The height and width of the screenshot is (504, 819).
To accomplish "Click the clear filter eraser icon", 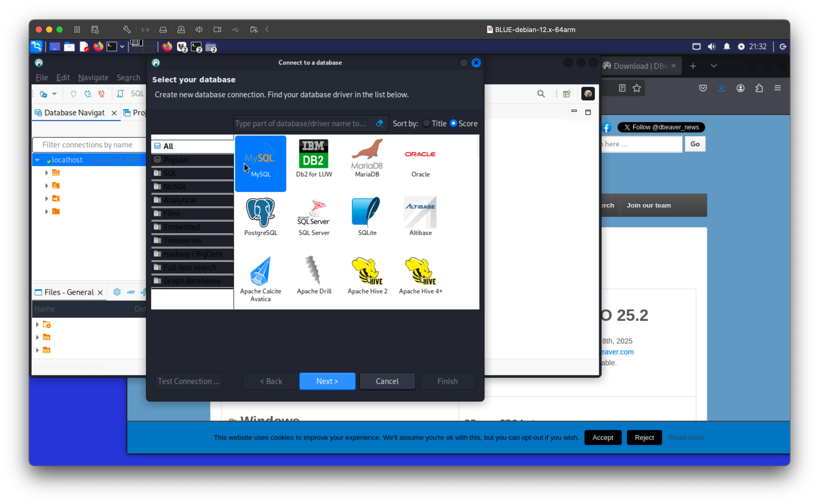I will [x=379, y=124].
